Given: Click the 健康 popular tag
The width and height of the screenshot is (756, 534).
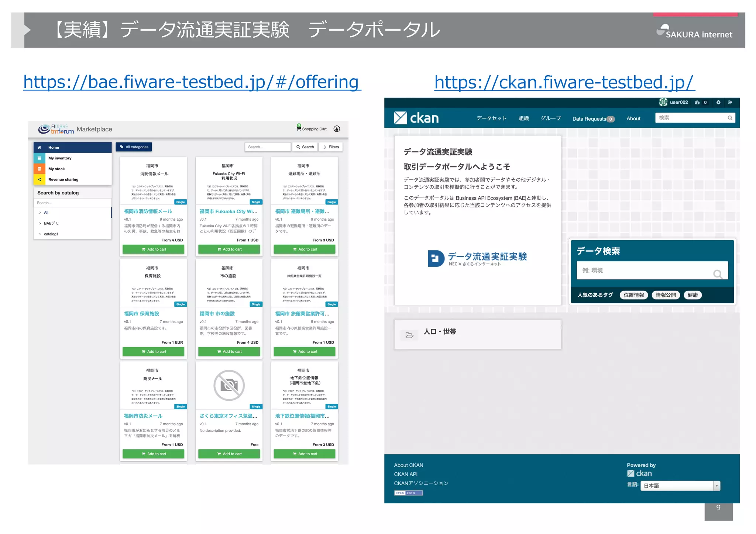Looking at the screenshot, I should (x=693, y=295).
